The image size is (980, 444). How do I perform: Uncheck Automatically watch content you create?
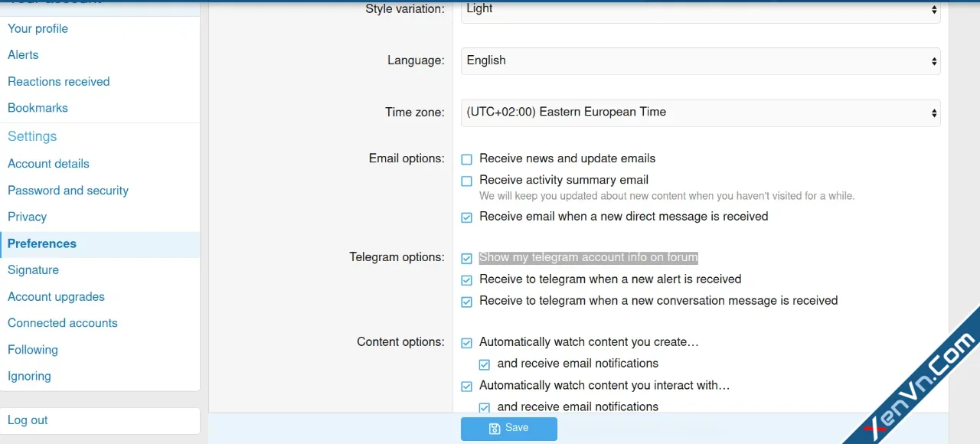click(x=466, y=343)
